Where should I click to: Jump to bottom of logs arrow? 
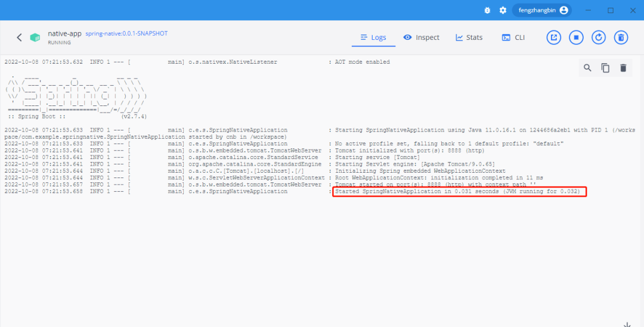click(627, 324)
